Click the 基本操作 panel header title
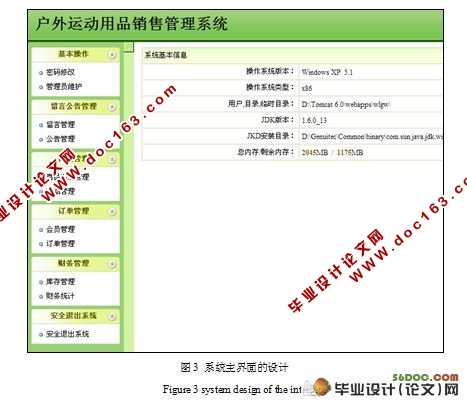 tap(73, 54)
